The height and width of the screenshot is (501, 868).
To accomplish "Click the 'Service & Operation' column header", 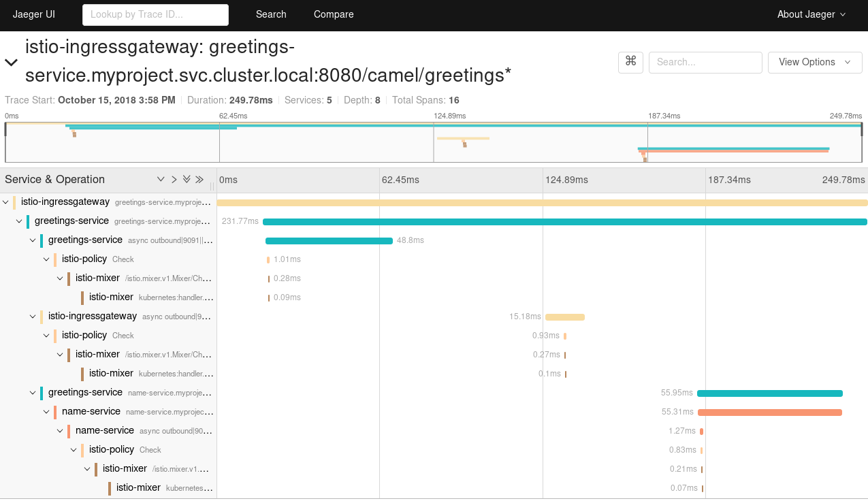I will 54,180.
